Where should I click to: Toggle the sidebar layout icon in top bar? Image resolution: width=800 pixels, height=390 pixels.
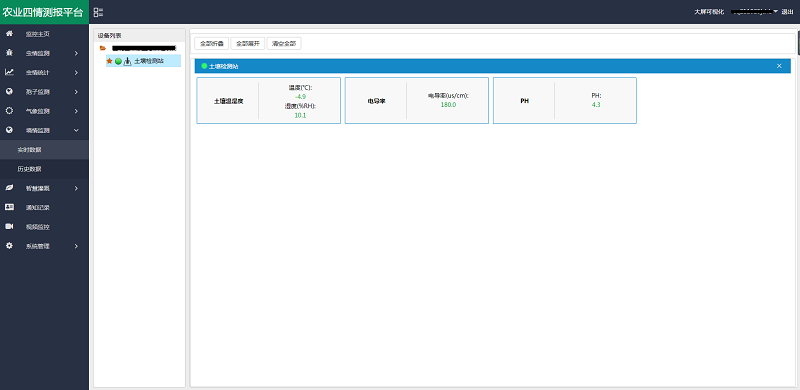[x=98, y=12]
